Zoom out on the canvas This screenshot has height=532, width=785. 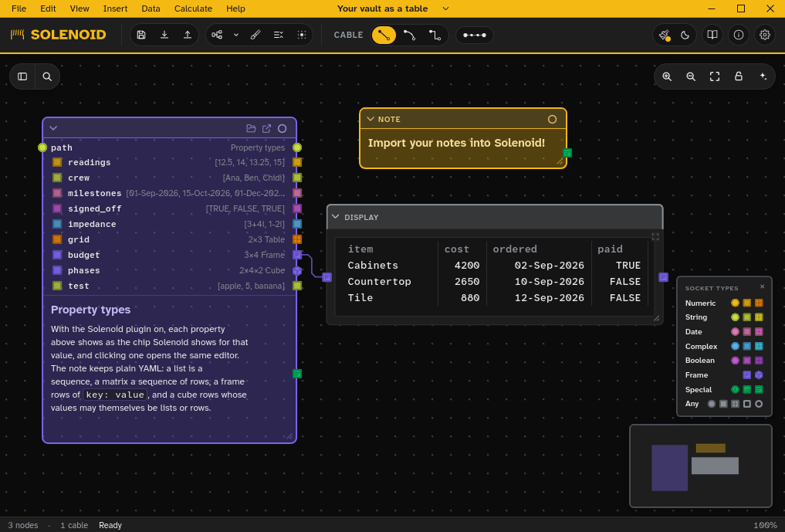tap(691, 76)
